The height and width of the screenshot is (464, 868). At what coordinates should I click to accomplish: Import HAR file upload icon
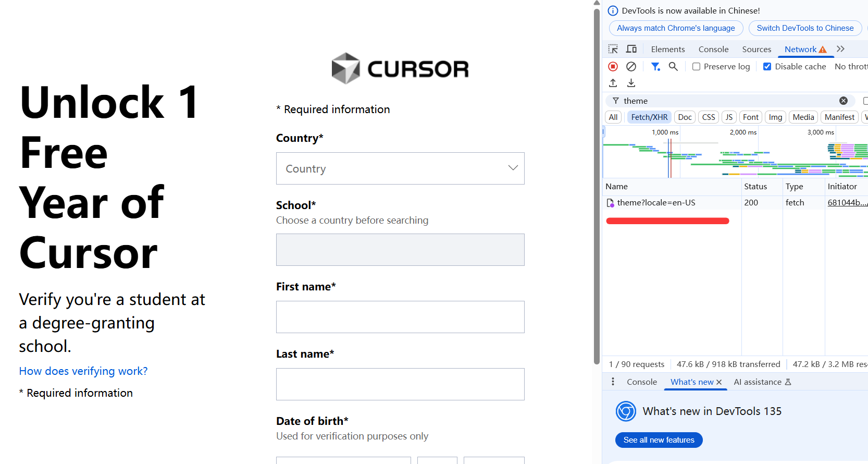[x=613, y=83]
